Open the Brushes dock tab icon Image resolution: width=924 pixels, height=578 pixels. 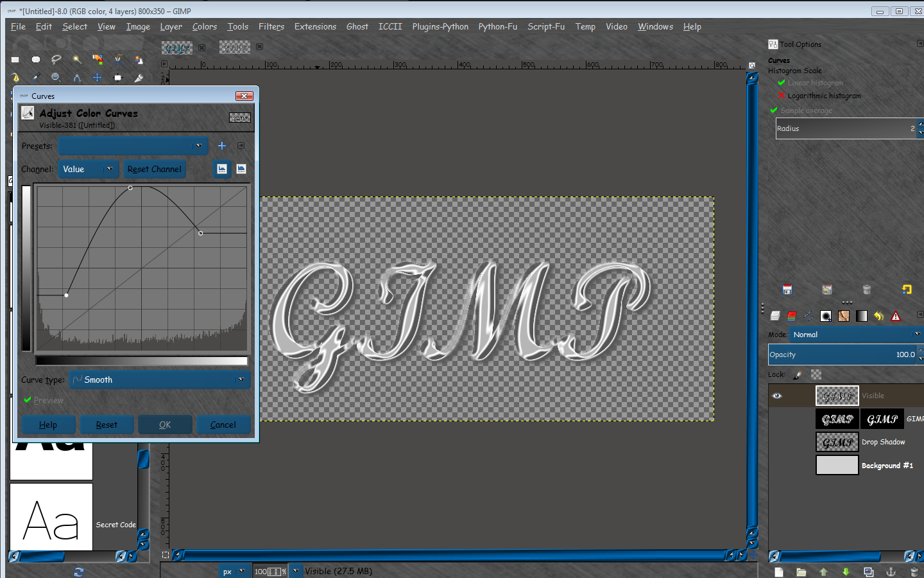[826, 316]
